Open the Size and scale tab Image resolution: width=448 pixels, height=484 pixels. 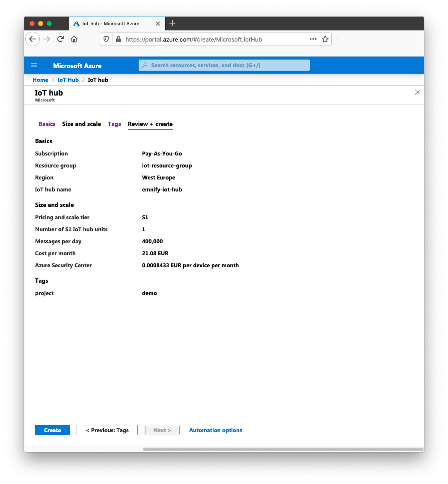click(81, 124)
